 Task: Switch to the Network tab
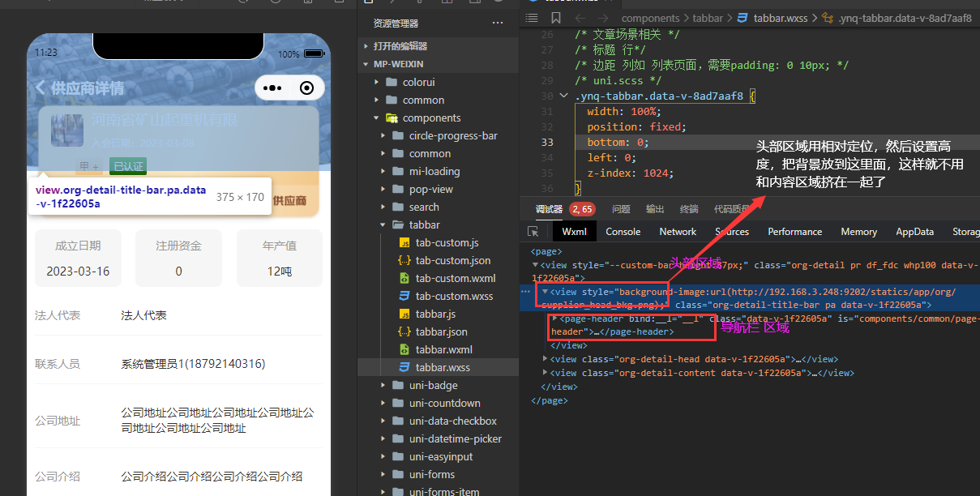678,232
